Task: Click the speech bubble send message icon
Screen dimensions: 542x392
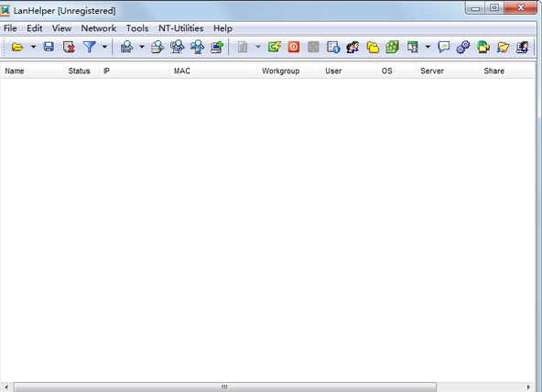Action: tap(443, 47)
